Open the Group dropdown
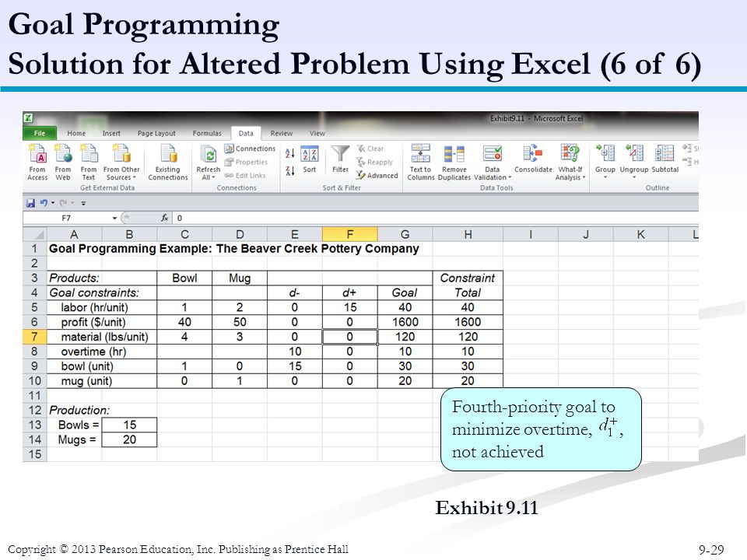Viewport: 747px width, 560px height. pos(605,162)
